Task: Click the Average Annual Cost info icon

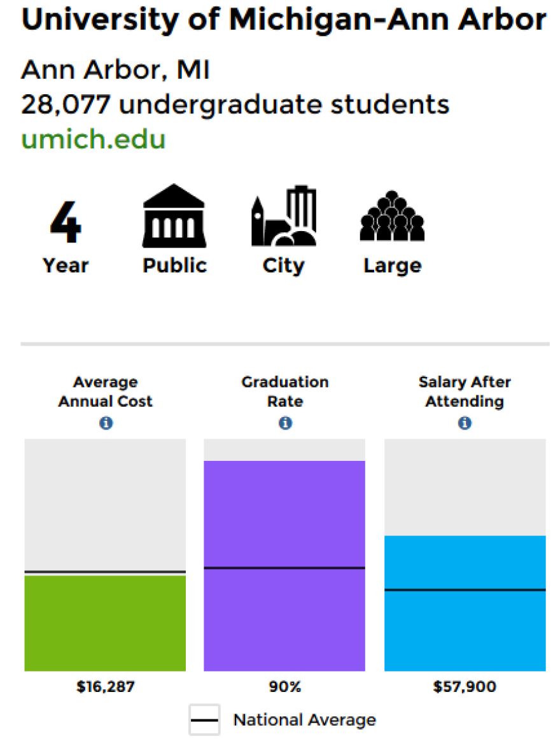Action: click(106, 423)
